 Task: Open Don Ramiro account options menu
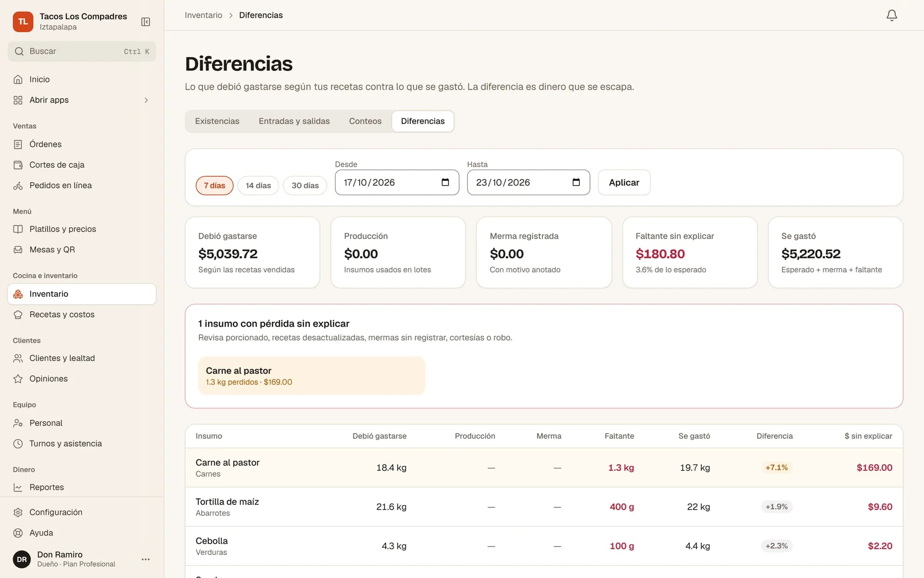(146, 559)
